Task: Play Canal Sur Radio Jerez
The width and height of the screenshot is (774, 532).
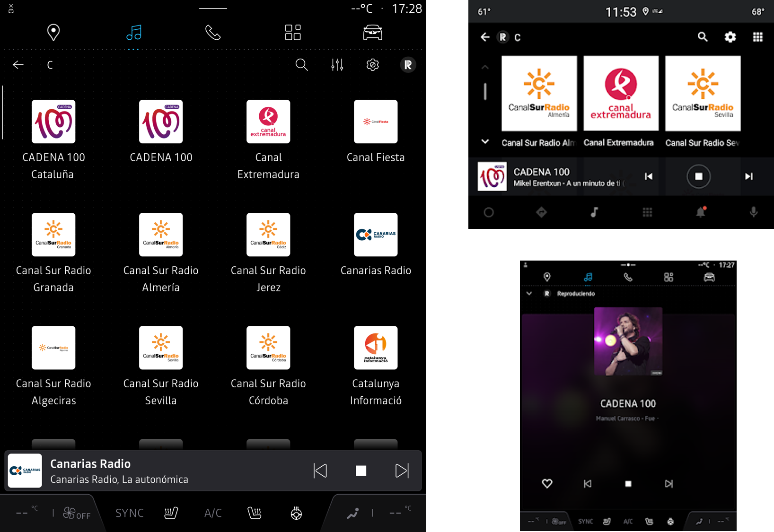Action: pyautogui.click(x=268, y=253)
